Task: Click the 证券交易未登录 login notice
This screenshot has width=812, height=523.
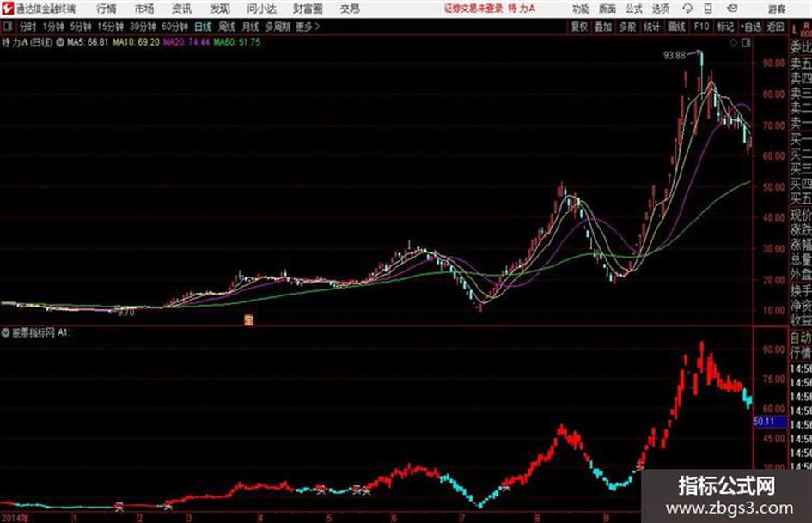Action: [473, 9]
